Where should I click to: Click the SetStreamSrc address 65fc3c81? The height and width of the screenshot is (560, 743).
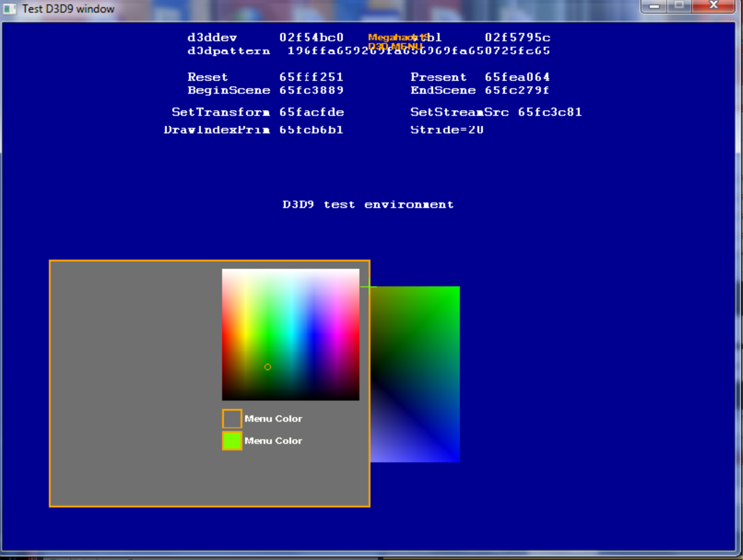tap(550, 112)
